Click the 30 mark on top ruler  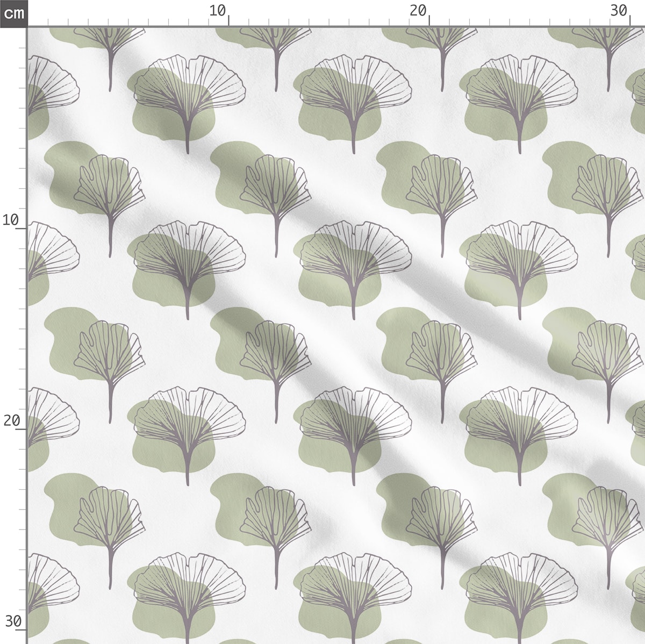pyautogui.click(x=619, y=10)
